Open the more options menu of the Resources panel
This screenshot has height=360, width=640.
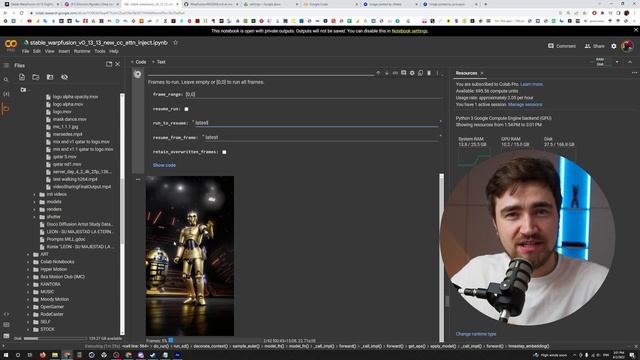coord(634,73)
